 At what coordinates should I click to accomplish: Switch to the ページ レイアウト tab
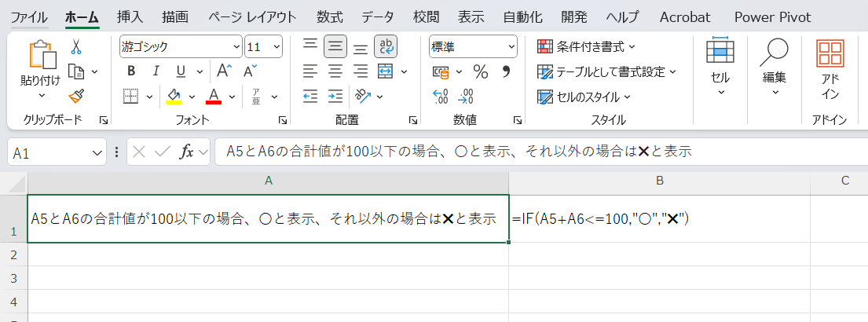coord(252,17)
